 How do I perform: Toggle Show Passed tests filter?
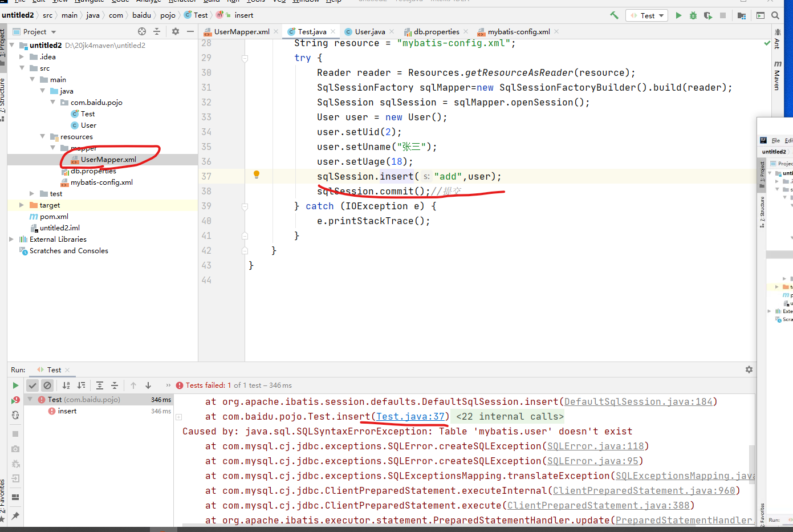point(32,385)
